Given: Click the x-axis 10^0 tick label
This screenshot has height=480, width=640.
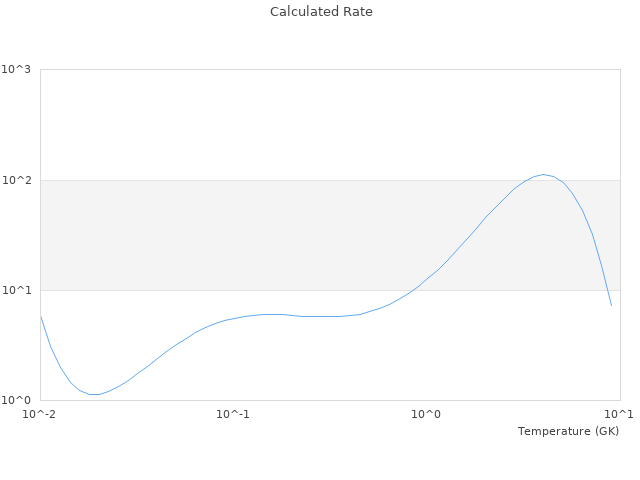Looking at the screenshot, I should pos(427,414).
